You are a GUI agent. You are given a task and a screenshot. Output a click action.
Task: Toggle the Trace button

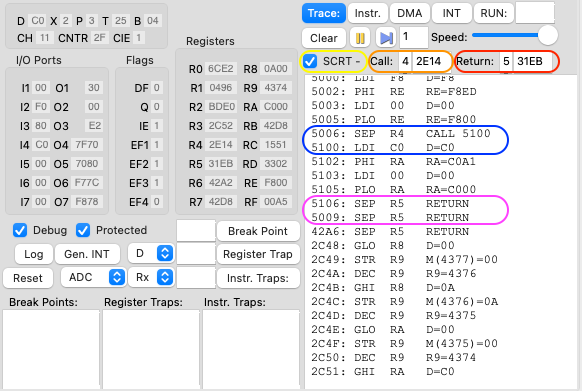(324, 13)
